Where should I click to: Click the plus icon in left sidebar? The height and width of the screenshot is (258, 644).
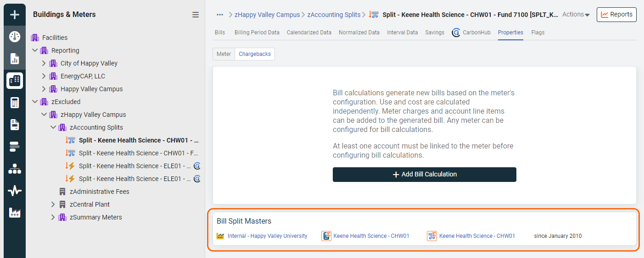pyautogui.click(x=15, y=15)
